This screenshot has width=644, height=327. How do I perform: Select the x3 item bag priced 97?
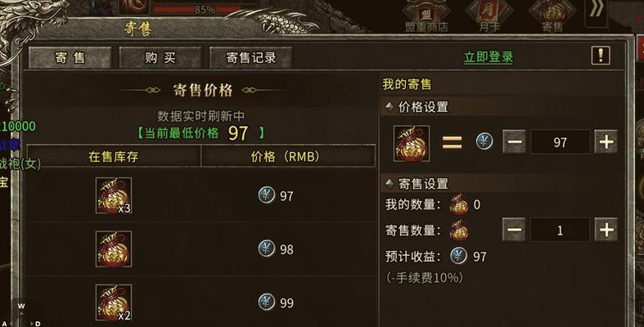(x=114, y=195)
